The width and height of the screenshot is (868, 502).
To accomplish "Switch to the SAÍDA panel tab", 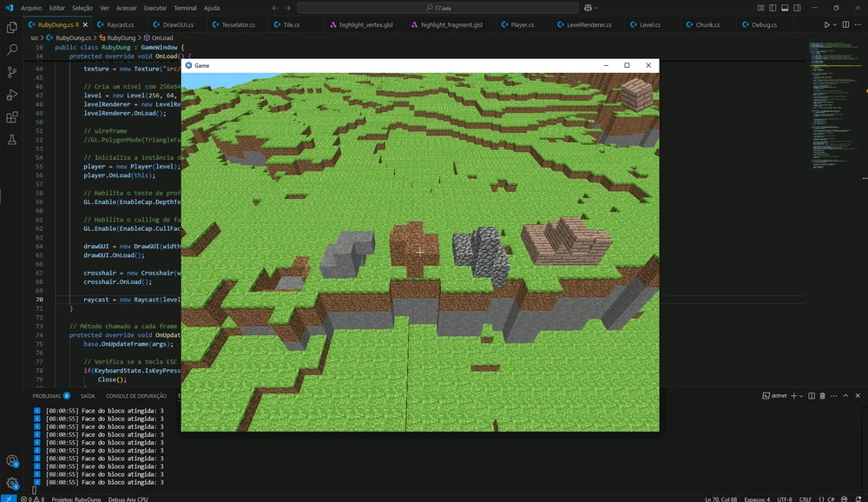I will (x=88, y=396).
